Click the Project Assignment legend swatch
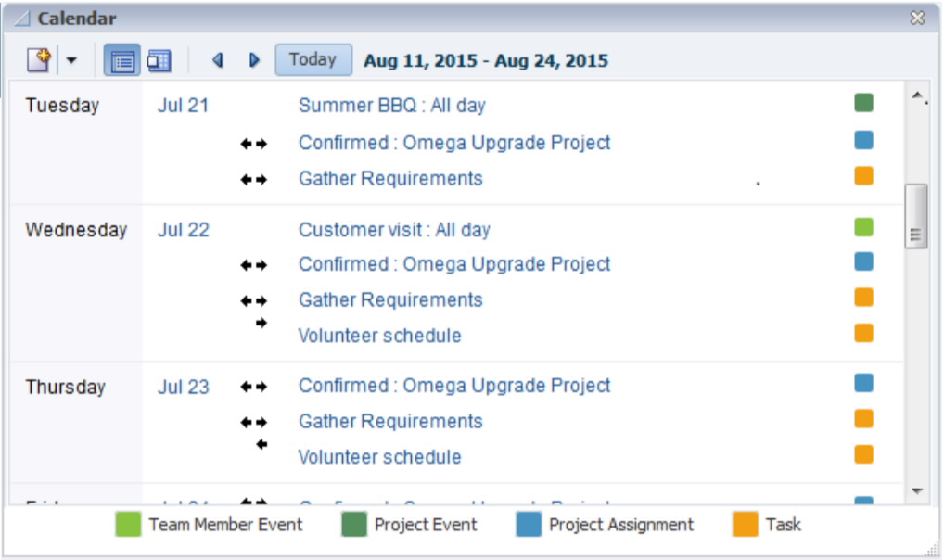 click(528, 525)
